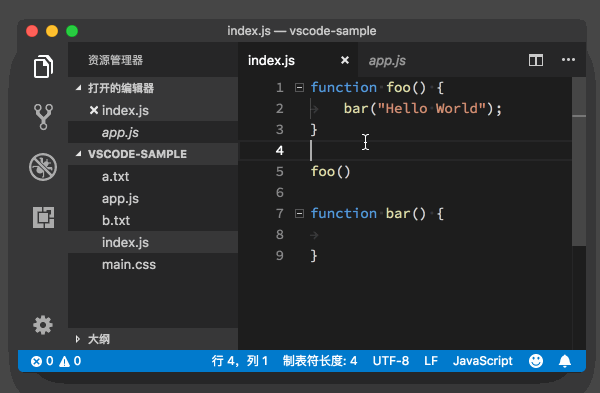Fold the foo function at line 1
Image resolution: width=600 pixels, height=393 pixels.
299,88
